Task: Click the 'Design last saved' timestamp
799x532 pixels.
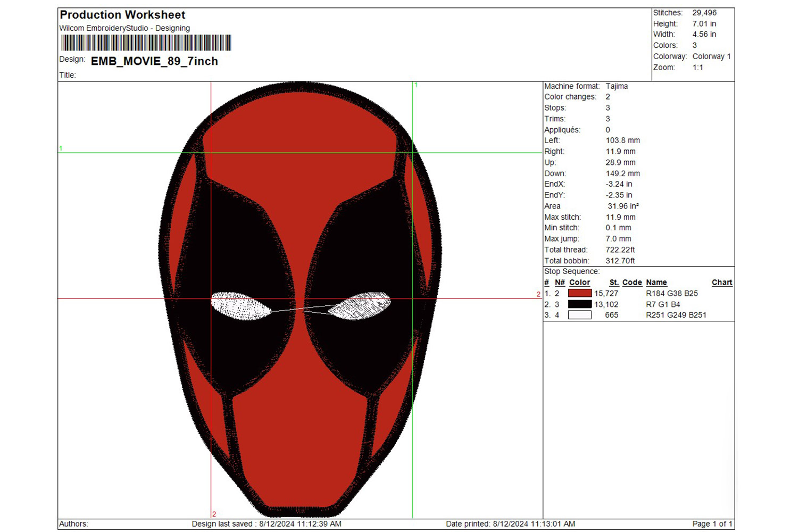Action: click(x=267, y=524)
